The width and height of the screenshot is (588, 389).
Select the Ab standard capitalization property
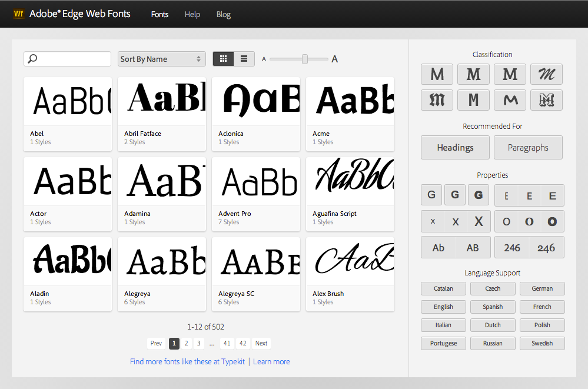[438, 248]
